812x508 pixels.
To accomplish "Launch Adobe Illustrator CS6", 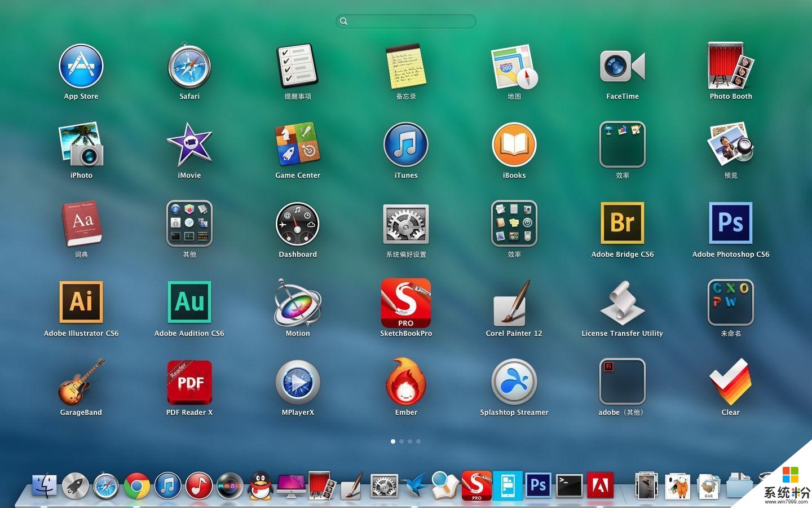I will pyautogui.click(x=81, y=303).
